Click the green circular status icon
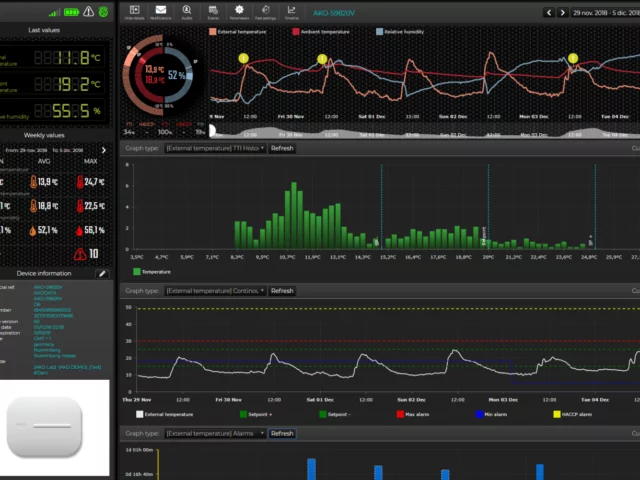The width and height of the screenshot is (640, 480). 104,12
